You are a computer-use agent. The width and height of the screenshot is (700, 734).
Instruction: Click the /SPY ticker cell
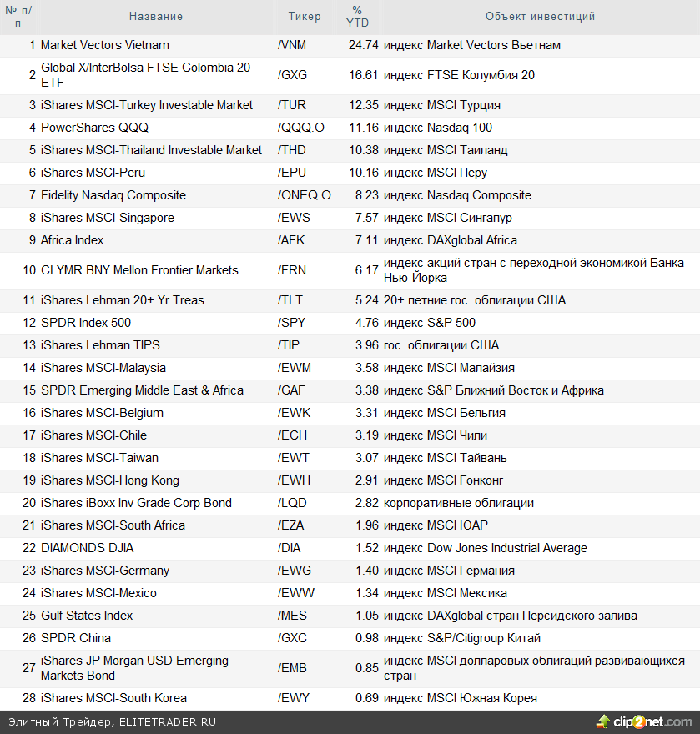(291, 323)
